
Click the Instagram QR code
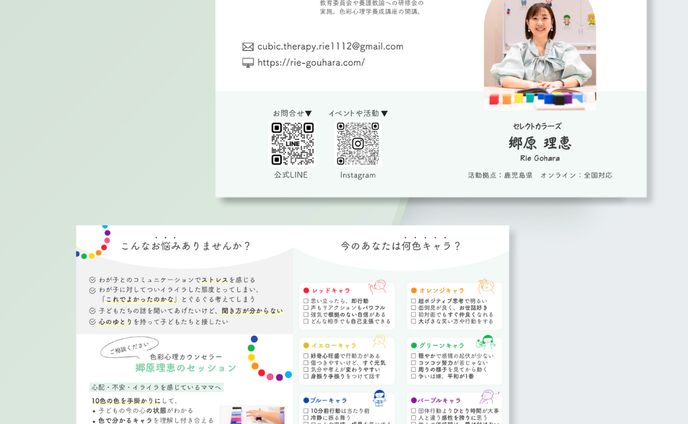(x=358, y=144)
